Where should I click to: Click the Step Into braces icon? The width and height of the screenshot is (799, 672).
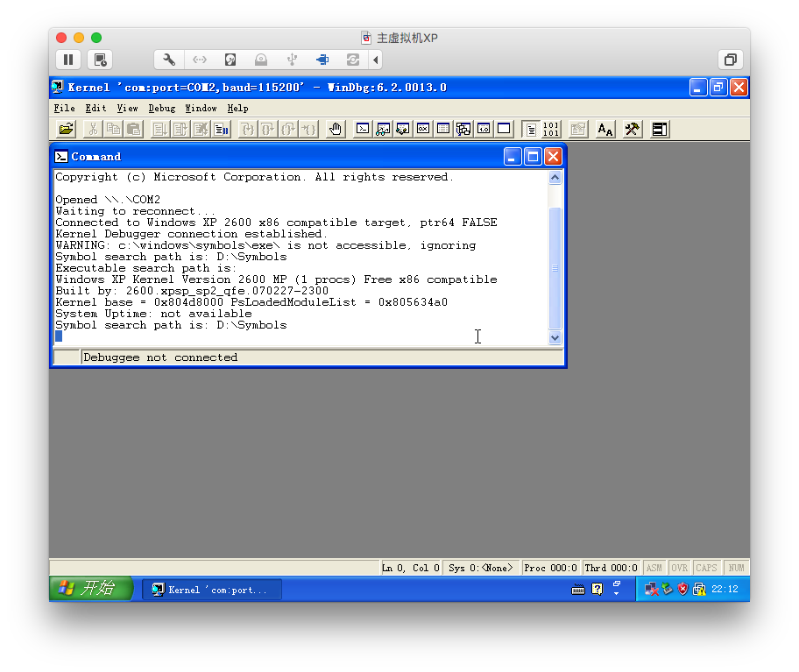tap(248, 130)
